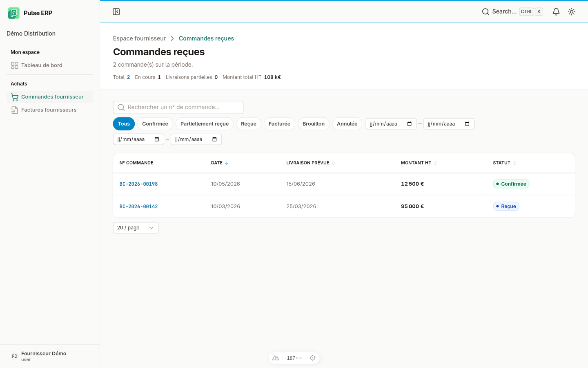
Task: Focus the order number search field
Action: [x=178, y=108]
